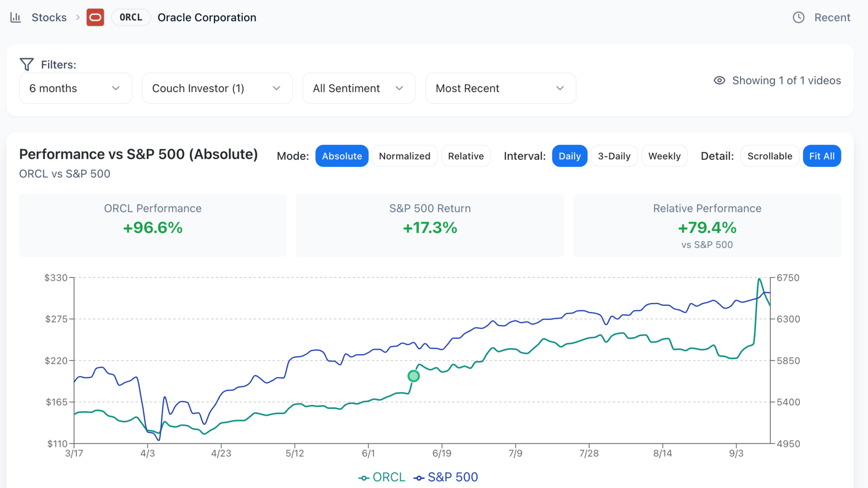Image resolution: width=868 pixels, height=488 pixels.
Task: Choose the Scrollable detail option
Action: (x=769, y=156)
